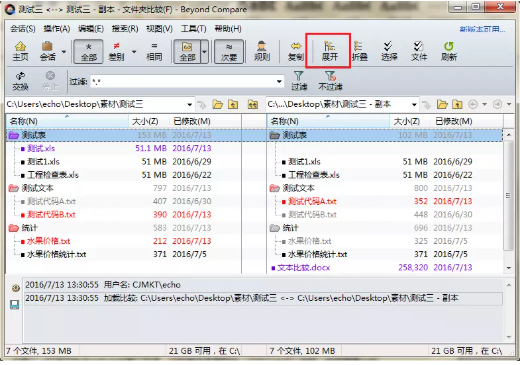The height and width of the screenshot is (365, 520).
Task: Open the 规则 rules icon
Action: click(262, 51)
